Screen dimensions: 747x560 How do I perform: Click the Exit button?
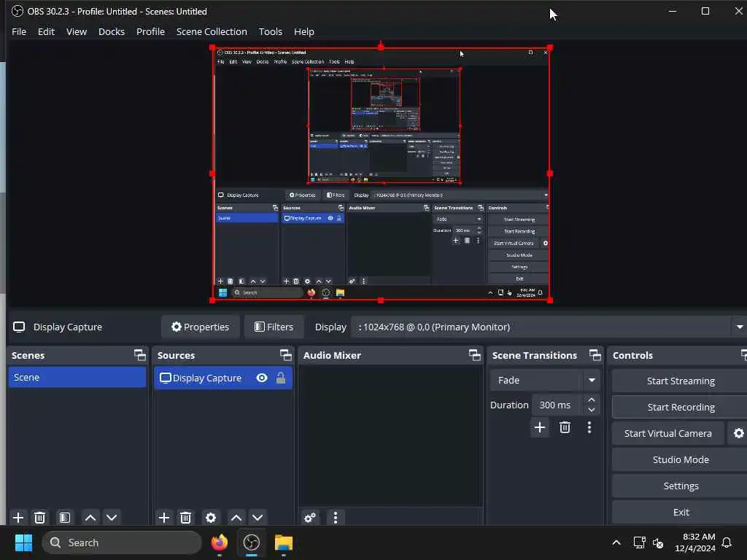pos(681,512)
